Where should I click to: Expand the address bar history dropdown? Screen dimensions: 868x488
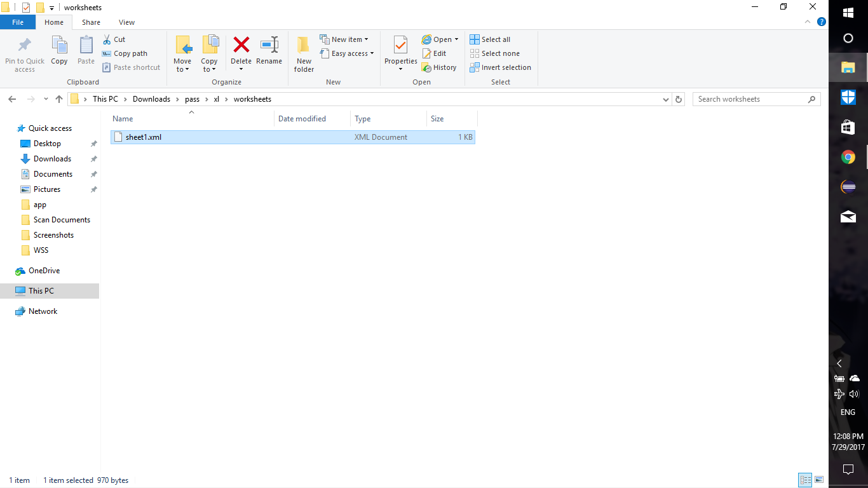pyautogui.click(x=665, y=100)
